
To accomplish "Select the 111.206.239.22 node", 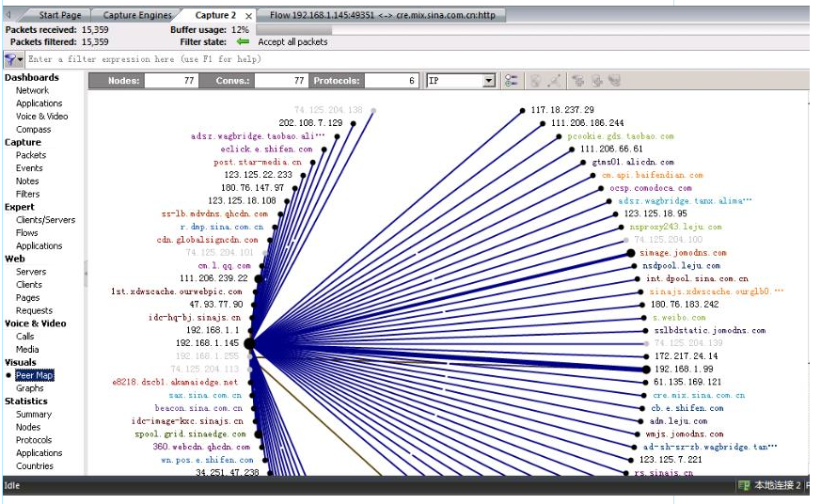I will click(213, 278).
